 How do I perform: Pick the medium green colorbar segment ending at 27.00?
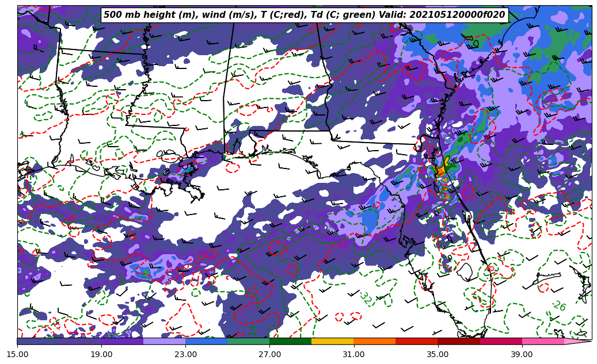tap(249, 341)
